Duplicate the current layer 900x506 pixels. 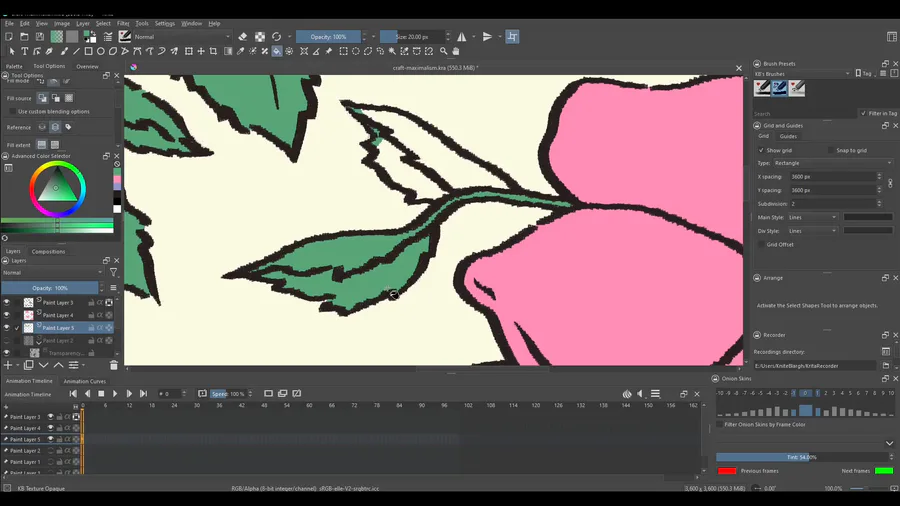point(29,365)
